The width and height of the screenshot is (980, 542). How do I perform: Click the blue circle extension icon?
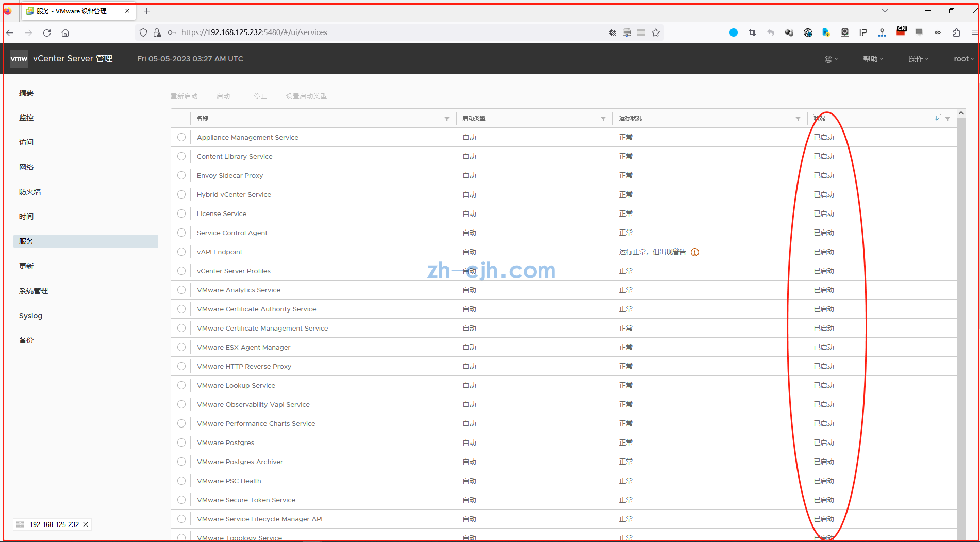click(x=734, y=32)
